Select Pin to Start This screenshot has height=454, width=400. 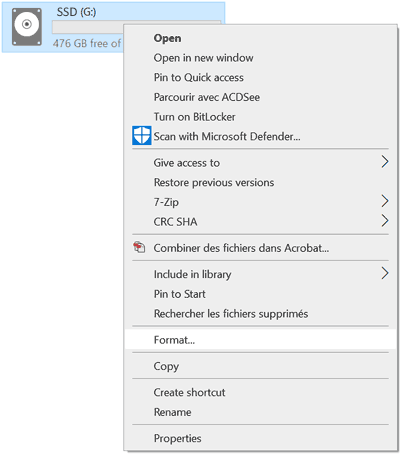pos(260,294)
